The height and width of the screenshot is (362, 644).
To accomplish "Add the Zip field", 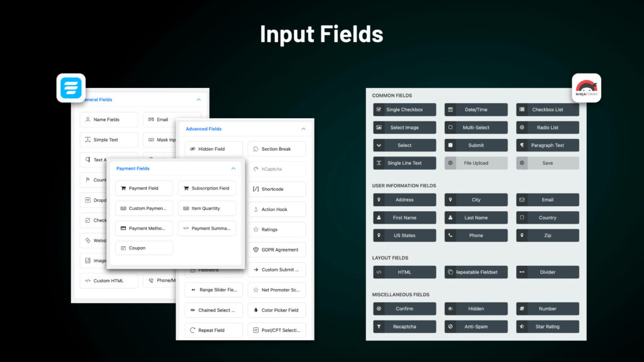I will tap(548, 236).
